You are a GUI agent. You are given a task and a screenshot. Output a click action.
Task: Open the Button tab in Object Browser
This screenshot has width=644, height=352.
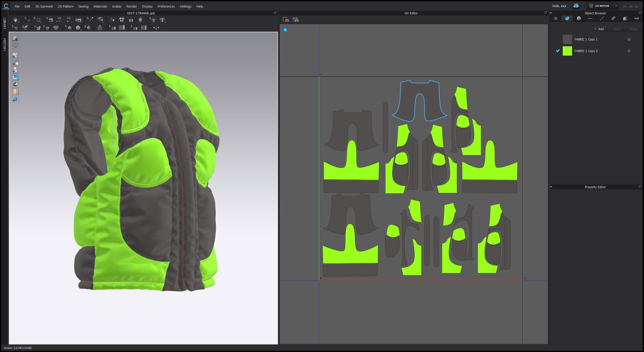click(x=579, y=18)
